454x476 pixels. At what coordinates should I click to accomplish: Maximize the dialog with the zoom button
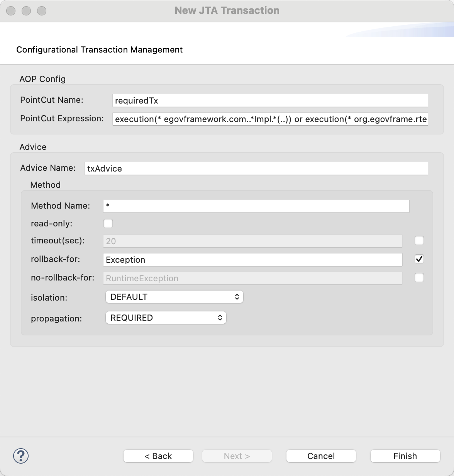coord(42,11)
